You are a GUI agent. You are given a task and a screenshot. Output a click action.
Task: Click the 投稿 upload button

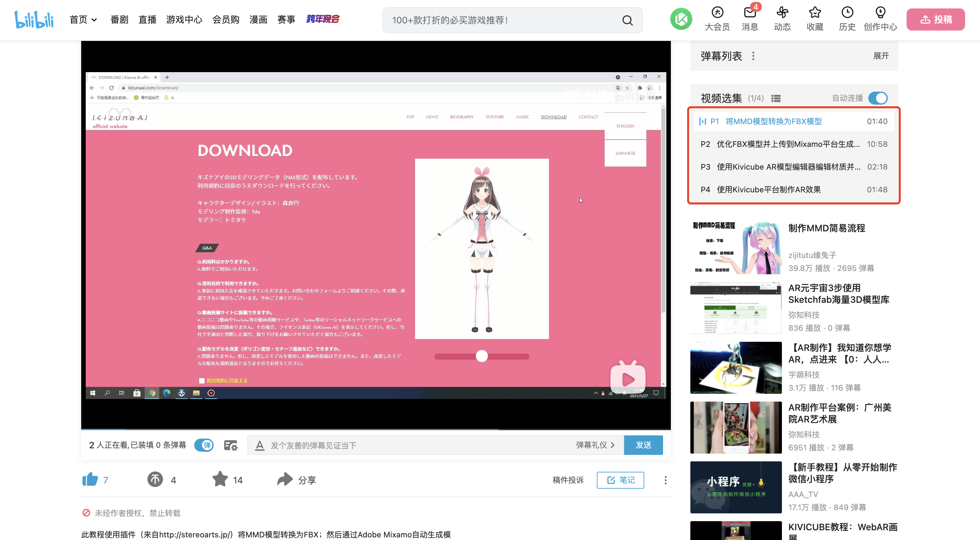(936, 20)
